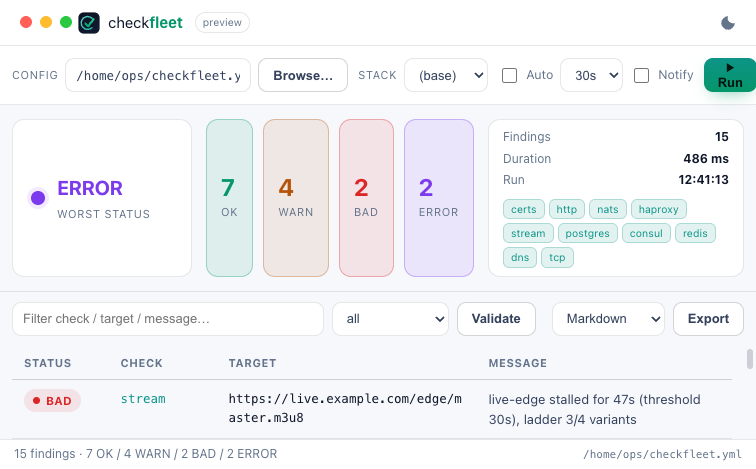Click the https://live.example.com/edge/master.m3u8 target cell
The image size is (756, 469).
coord(345,408)
